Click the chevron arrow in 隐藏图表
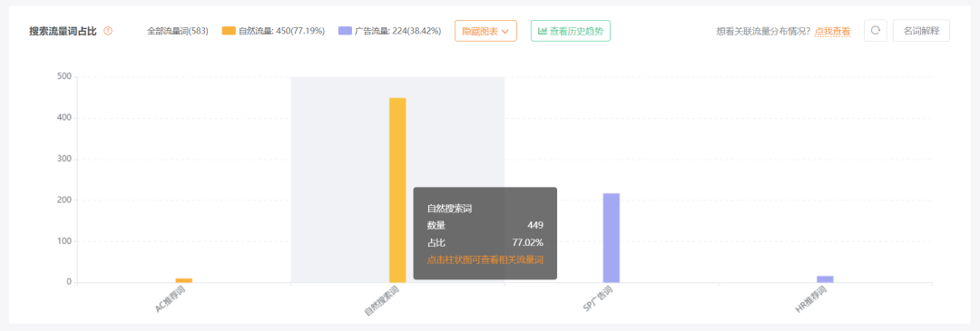This screenshot has width=980, height=331. [505, 31]
